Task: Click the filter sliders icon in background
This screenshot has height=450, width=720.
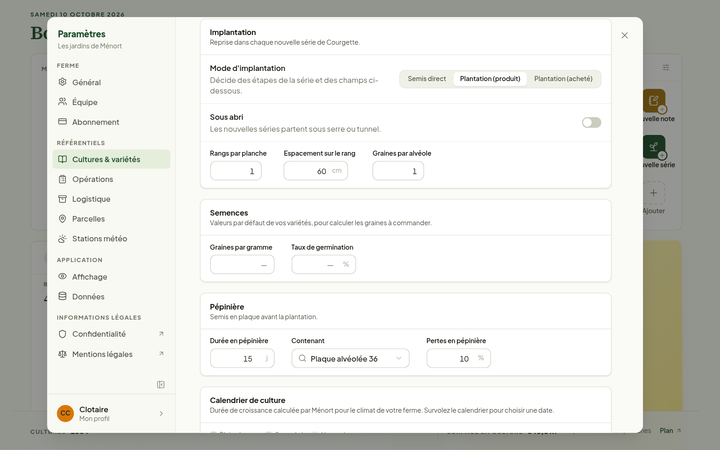Action: point(666,68)
